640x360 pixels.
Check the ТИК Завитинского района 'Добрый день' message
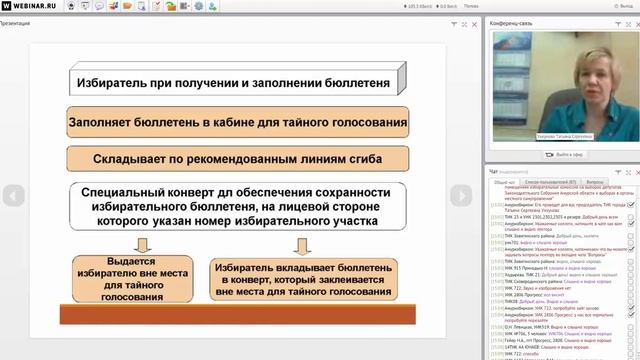[631, 236]
